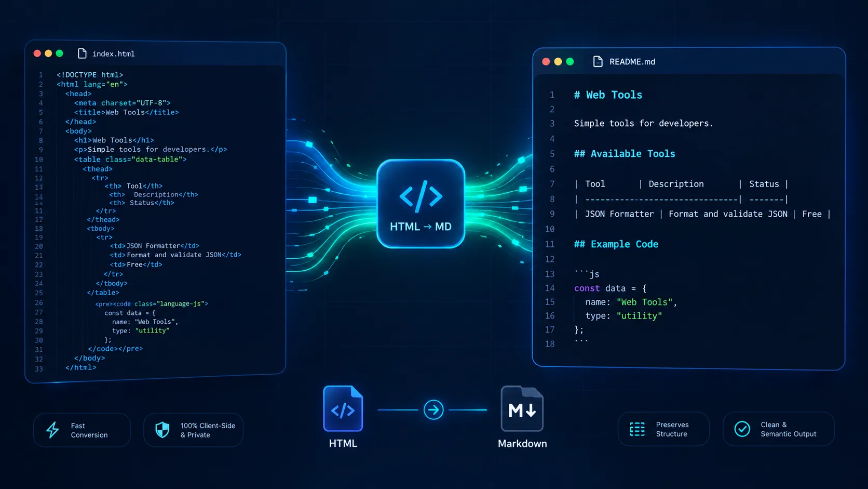Select the blue HTML file icon
The image size is (868, 489).
[343, 408]
